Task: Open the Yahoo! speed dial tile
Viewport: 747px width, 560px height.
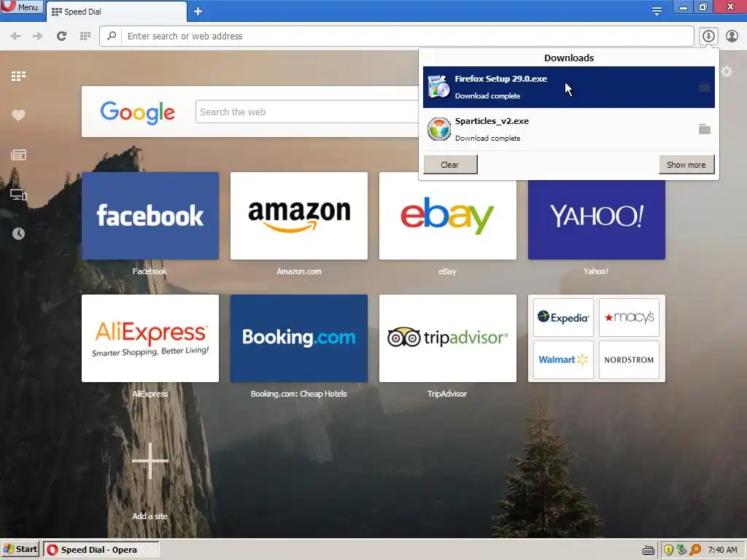Action: [597, 220]
